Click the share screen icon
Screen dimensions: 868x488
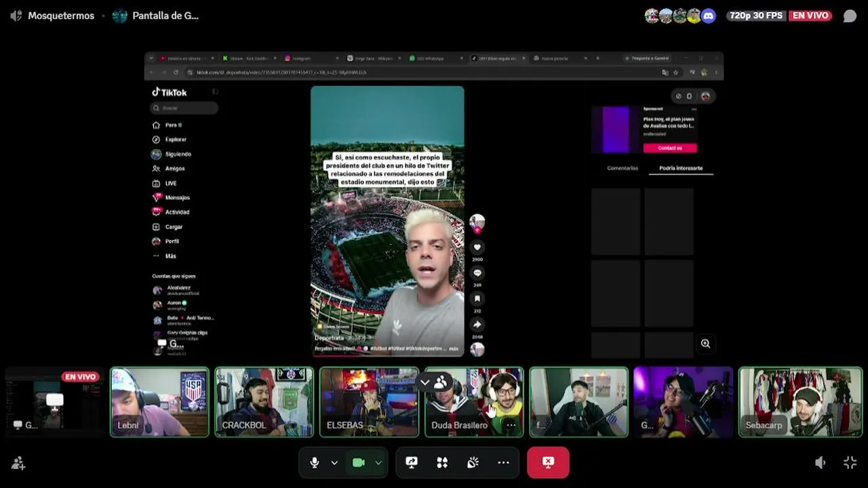point(412,462)
